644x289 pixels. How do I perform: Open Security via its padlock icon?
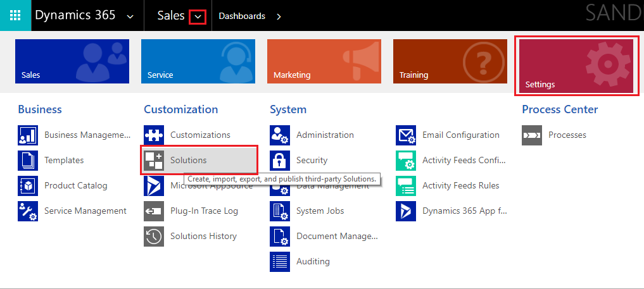(x=280, y=161)
